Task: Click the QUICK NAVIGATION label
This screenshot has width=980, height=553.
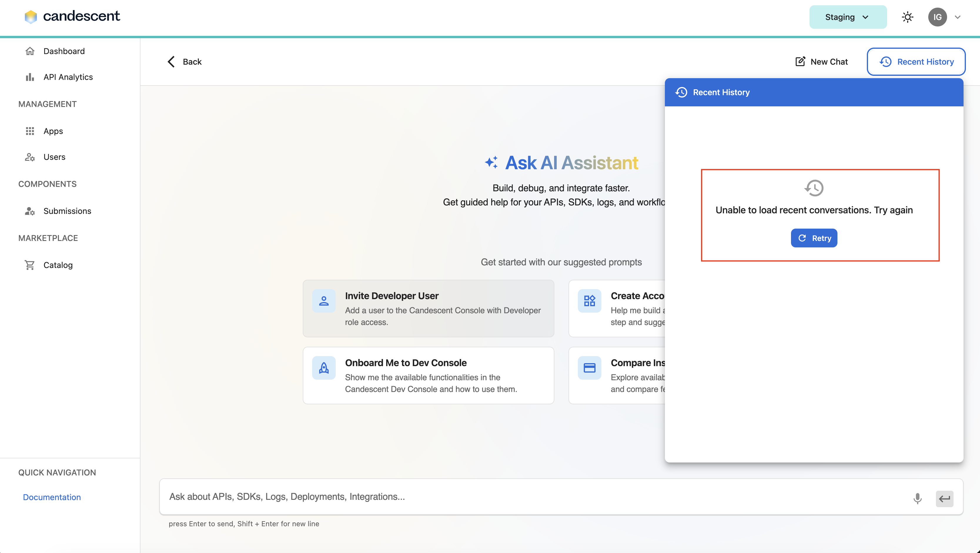Action: coord(57,472)
